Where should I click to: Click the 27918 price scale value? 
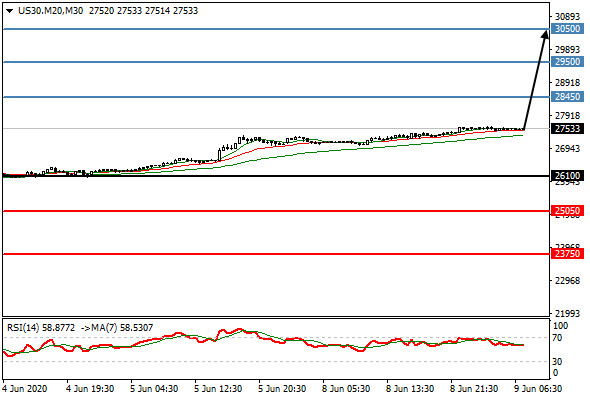coord(567,116)
